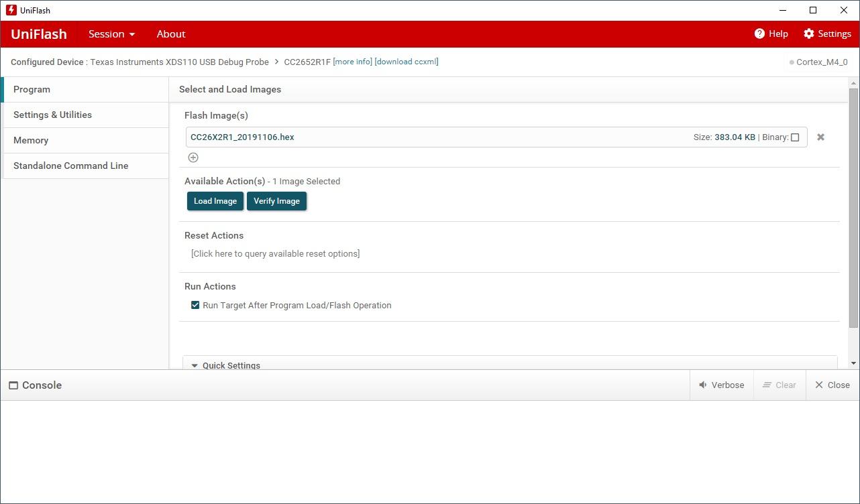The image size is (860, 504).
Task: Maximize the UniFlash window
Action: tap(813, 10)
